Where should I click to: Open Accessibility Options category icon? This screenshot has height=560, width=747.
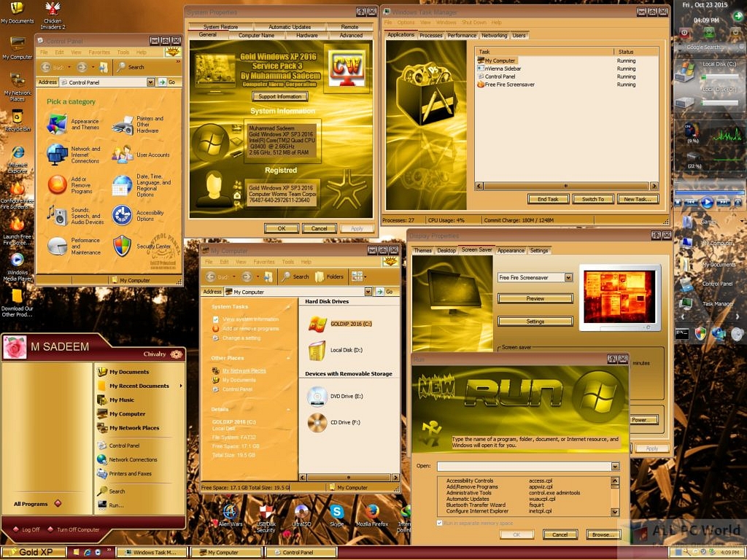coord(123,215)
